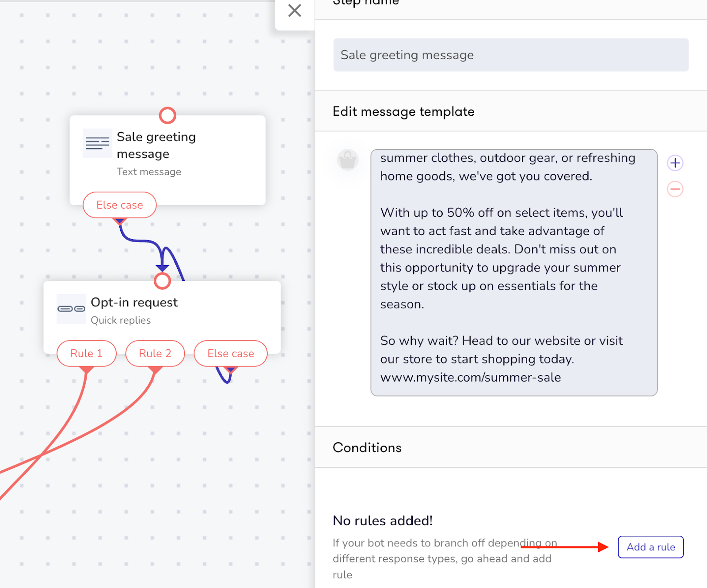
Task: Select the text message lines icon
Action: [97, 143]
